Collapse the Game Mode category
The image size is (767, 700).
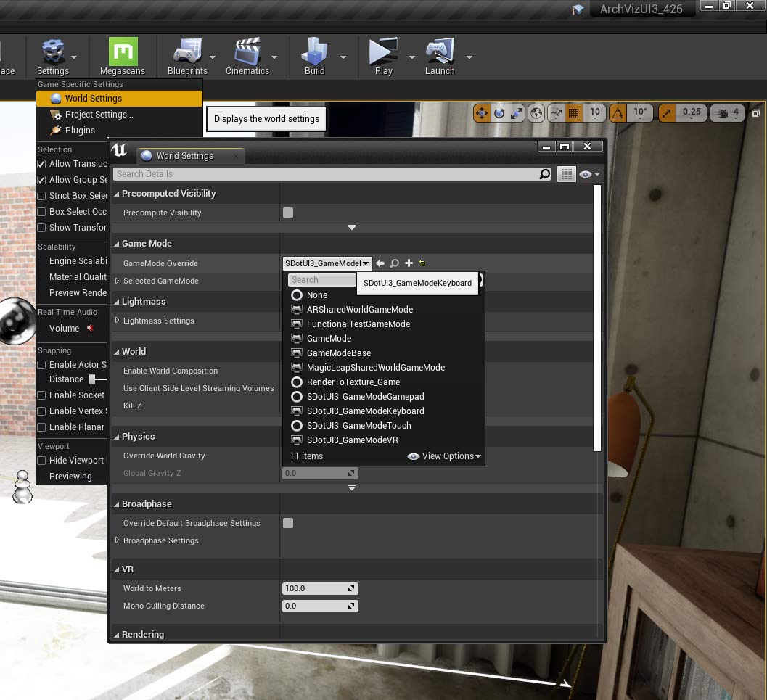(116, 244)
